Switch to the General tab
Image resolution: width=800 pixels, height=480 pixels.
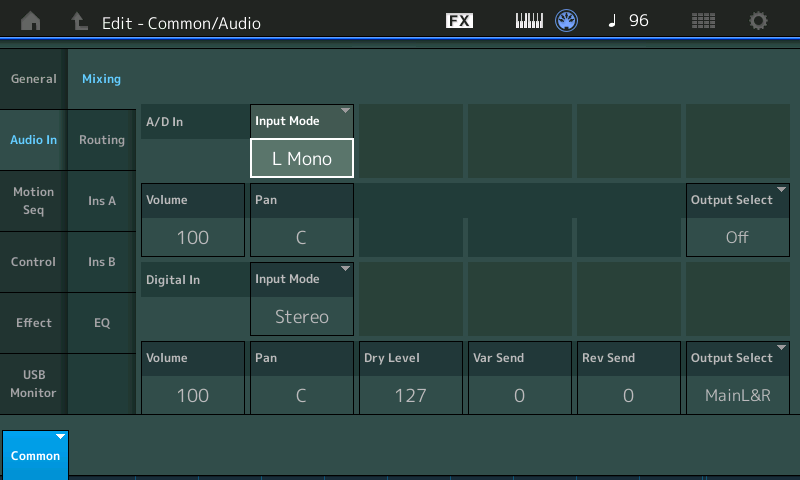(34, 79)
